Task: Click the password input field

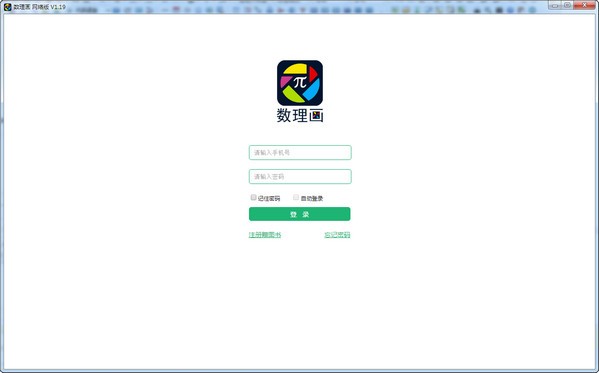Action: tap(300, 177)
